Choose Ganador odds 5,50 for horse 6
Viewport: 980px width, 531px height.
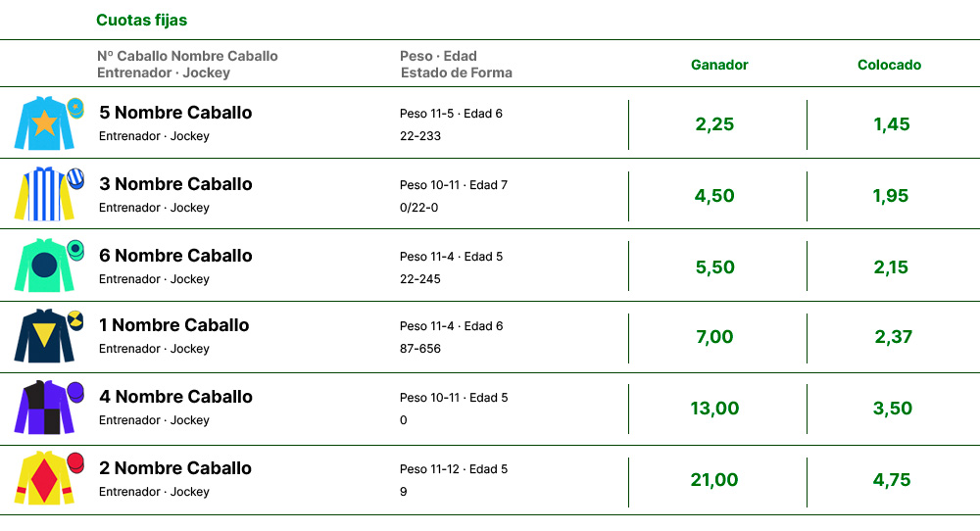tap(715, 267)
